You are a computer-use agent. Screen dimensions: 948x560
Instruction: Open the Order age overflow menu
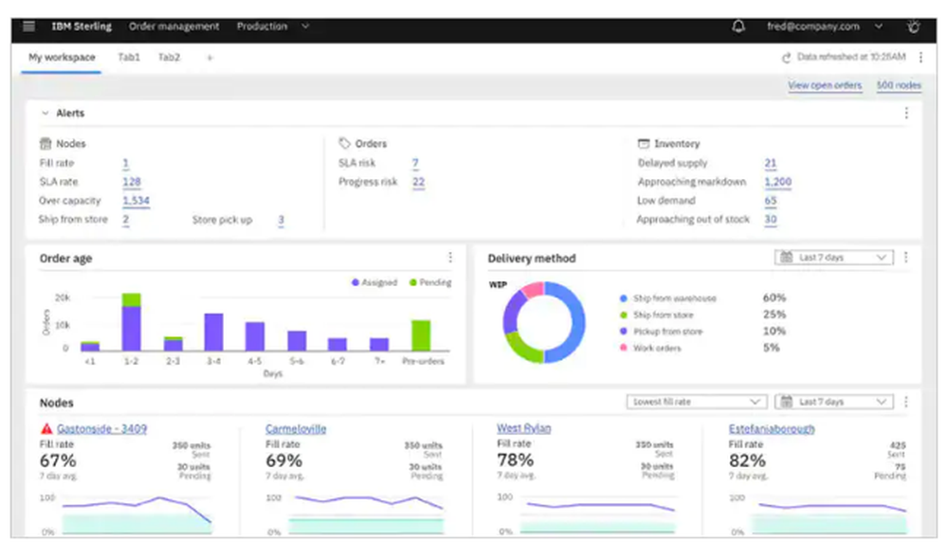click(450, 258)
